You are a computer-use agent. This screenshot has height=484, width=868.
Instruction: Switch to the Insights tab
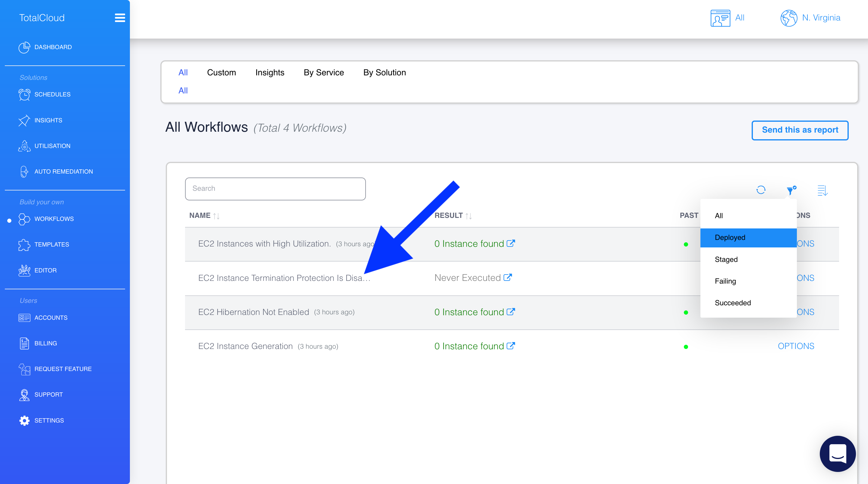tap(269, 72)
